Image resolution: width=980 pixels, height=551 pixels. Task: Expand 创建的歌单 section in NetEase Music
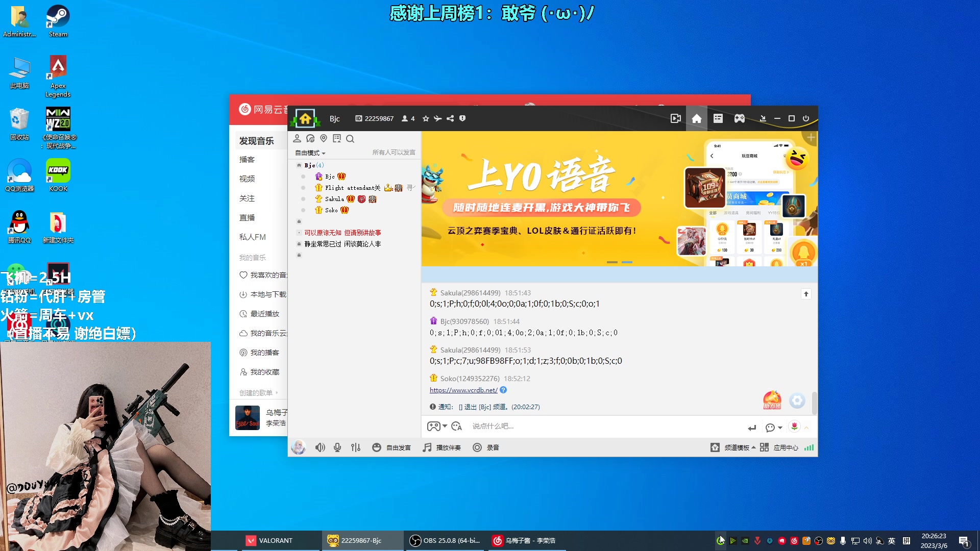tap(259, 393)
